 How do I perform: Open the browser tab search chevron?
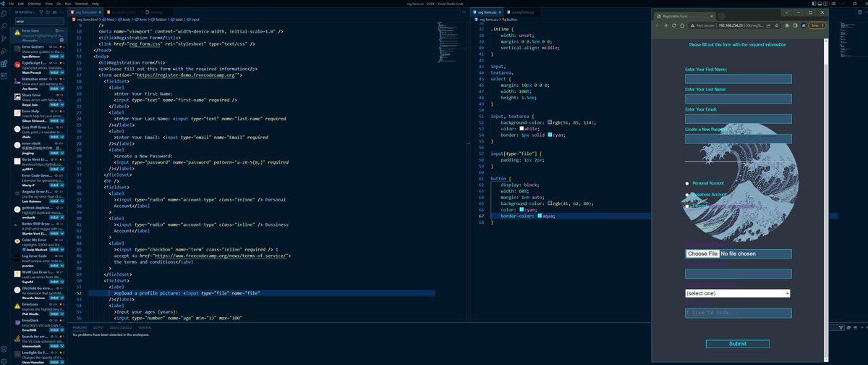786,12
